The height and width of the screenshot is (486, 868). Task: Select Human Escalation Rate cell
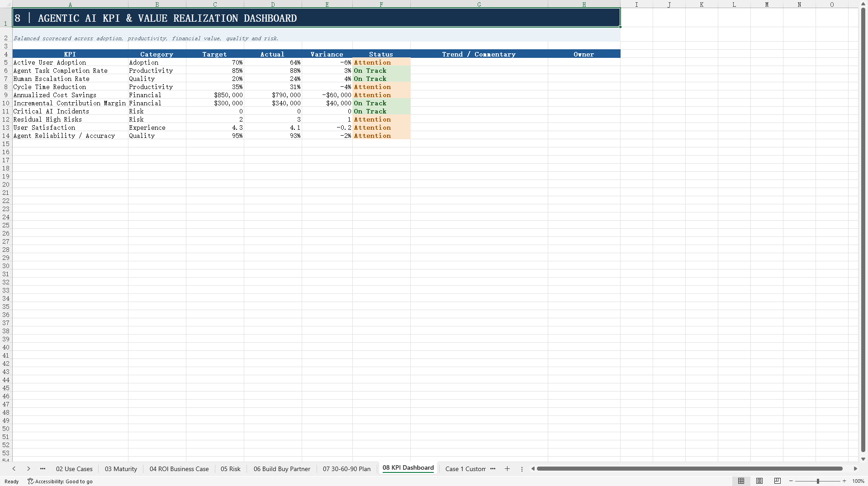70,79
